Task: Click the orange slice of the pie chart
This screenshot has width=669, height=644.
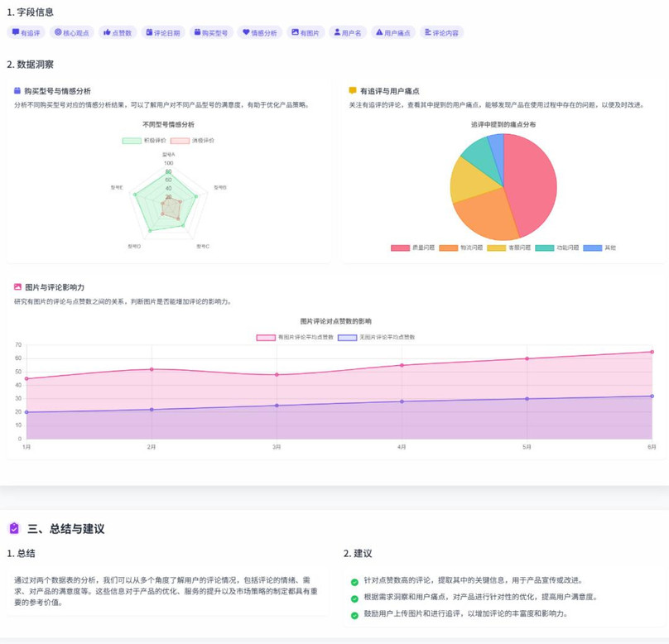Action: [486, 215]
